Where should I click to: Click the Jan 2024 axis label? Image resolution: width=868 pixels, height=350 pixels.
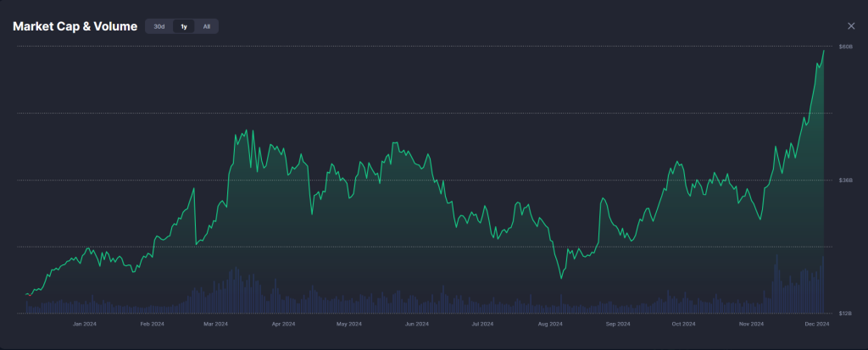pos(85,324)
